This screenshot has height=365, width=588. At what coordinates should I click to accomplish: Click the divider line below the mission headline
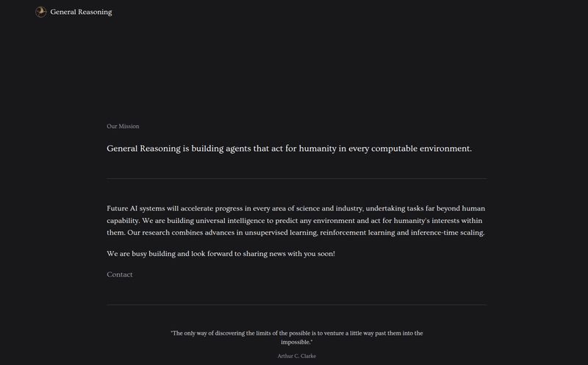click(x=297, y=178)
